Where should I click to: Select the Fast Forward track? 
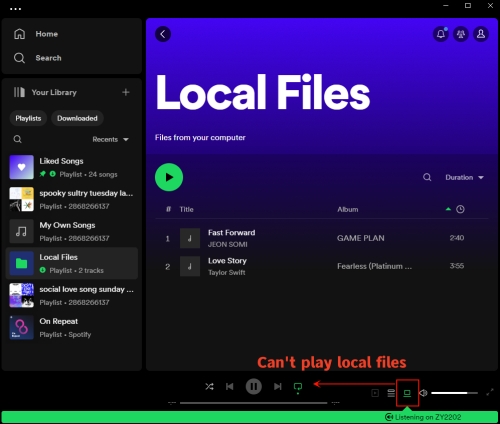(322, 238)
